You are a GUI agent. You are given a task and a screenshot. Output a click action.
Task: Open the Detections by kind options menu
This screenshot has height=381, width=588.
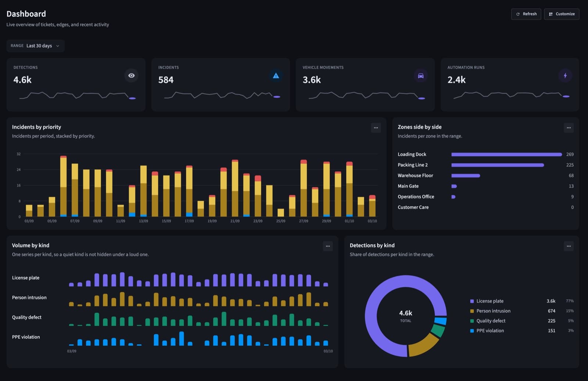(x=569, y=246)
